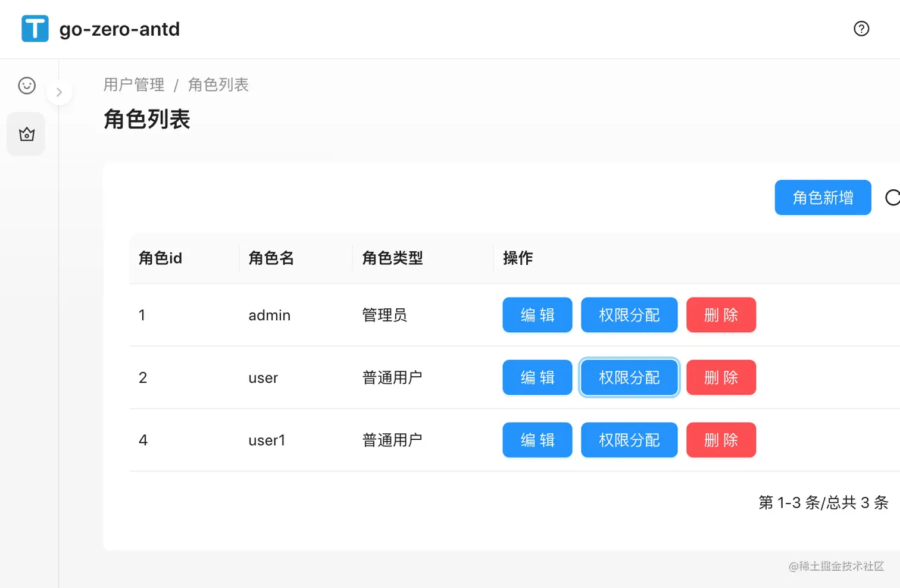Screen dimensions: 900x588
Task: Expand the sidebar with the chevron
Action: pyautogui.click(x=59, y=92)
